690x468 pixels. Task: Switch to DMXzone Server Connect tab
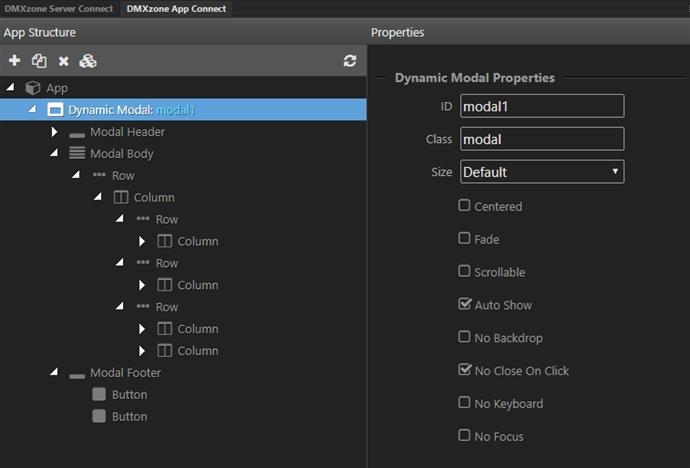pos(59,8)
